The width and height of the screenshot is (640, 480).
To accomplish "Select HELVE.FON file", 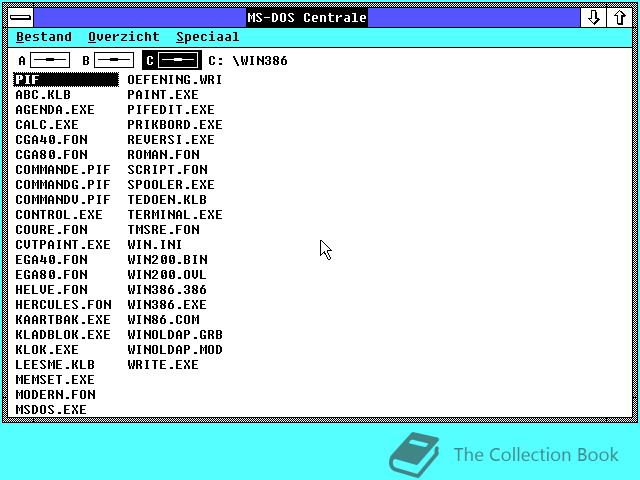I will pos(51,290).
